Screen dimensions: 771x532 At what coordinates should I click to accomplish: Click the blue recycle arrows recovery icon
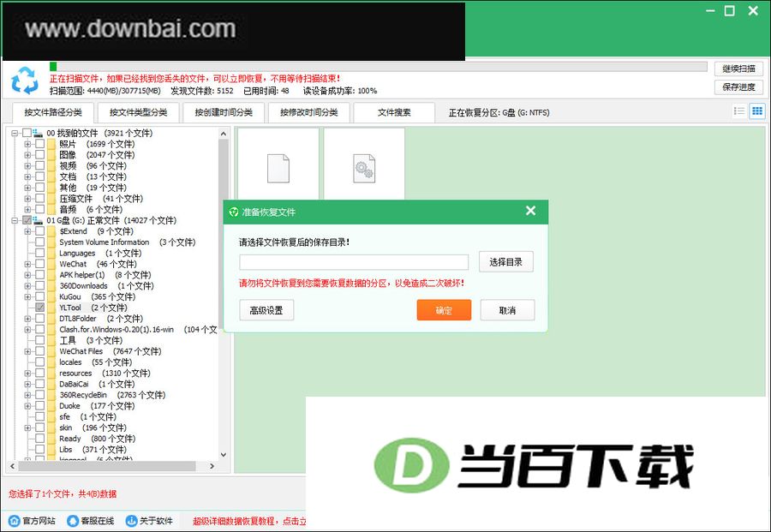click(25, 80)
